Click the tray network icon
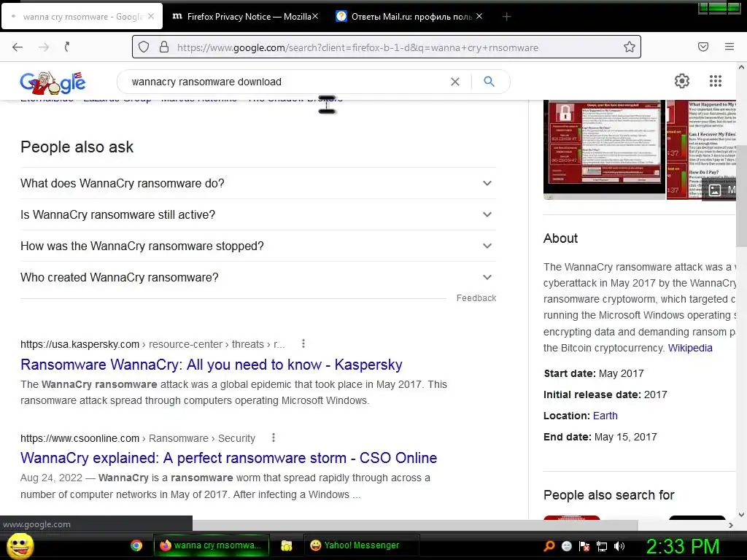 [x=602, y=546]
